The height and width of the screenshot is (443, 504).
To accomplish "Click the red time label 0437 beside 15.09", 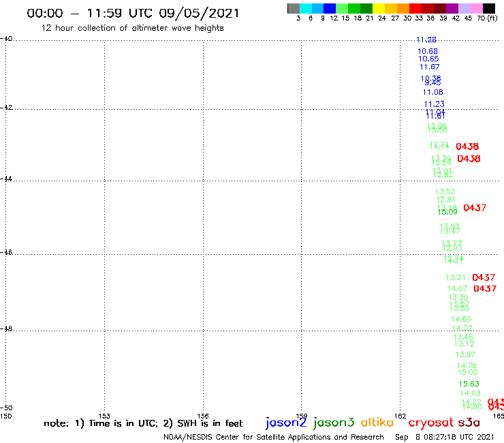I will [x=475, y=208].
